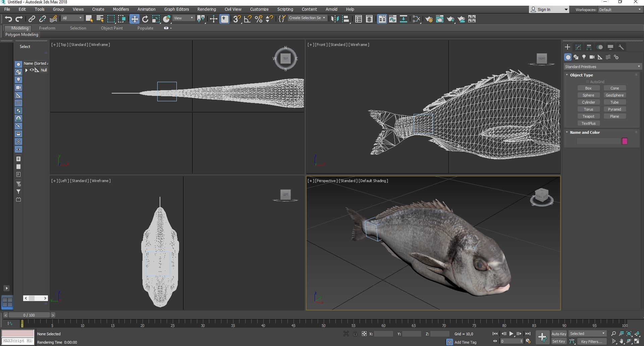Click the Align tool icon
The width and height of the screenshot is (644, 346).
pyautogui.click(x=345, y=19)
